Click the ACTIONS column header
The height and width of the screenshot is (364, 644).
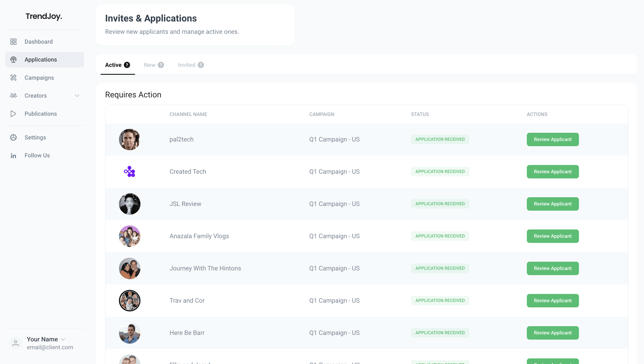[537, 114]
